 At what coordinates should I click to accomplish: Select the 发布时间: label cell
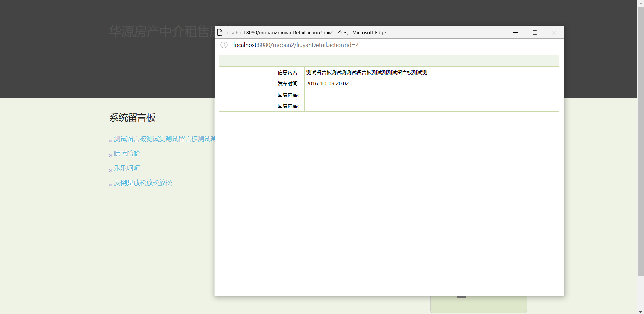point(262,84)
